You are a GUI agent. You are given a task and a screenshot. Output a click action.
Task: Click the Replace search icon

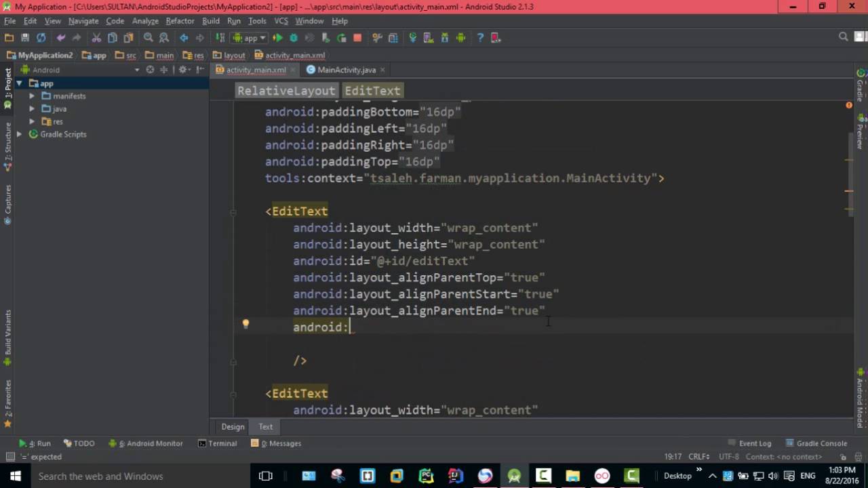tap(164, 38)
